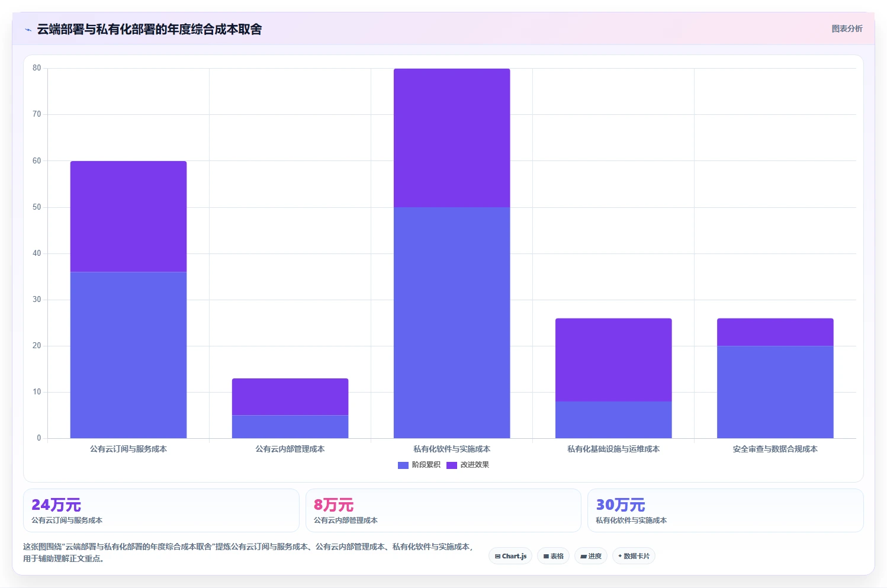Click the Chart.js tag
The image size is (887, 588).
pyautogui.click(x=510, y=556)
